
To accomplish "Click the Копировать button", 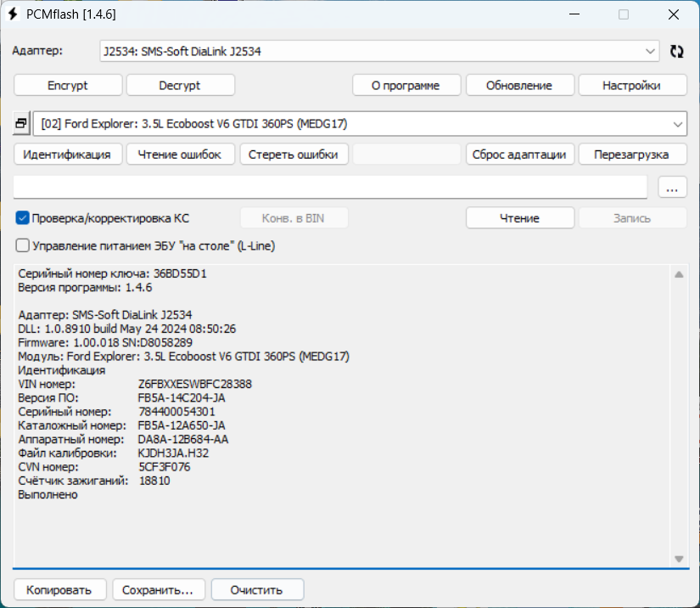I will [60, 589].
